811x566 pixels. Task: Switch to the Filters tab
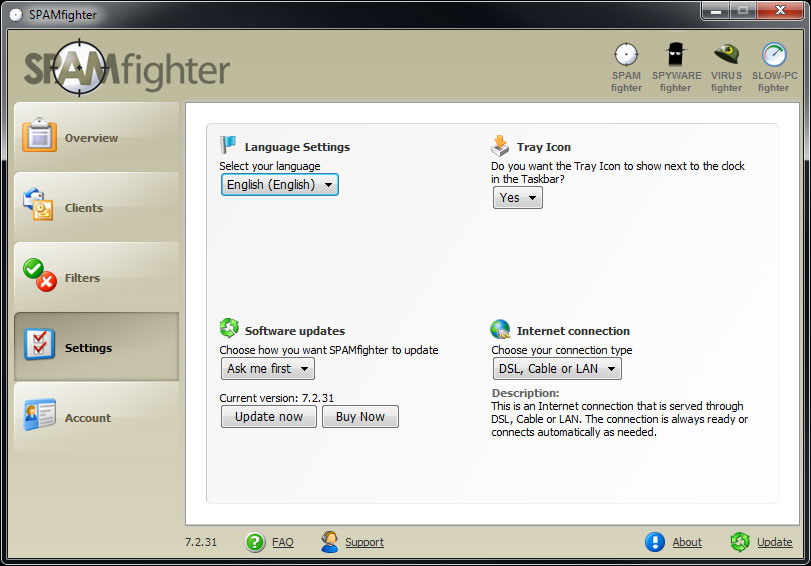96,277
